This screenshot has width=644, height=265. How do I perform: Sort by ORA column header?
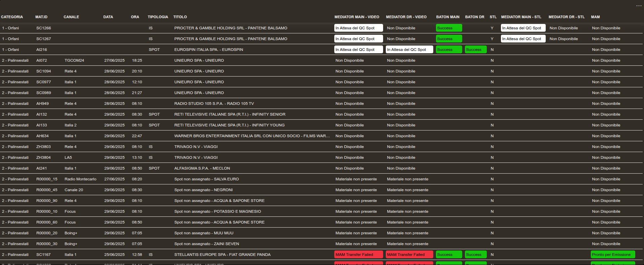135,17
